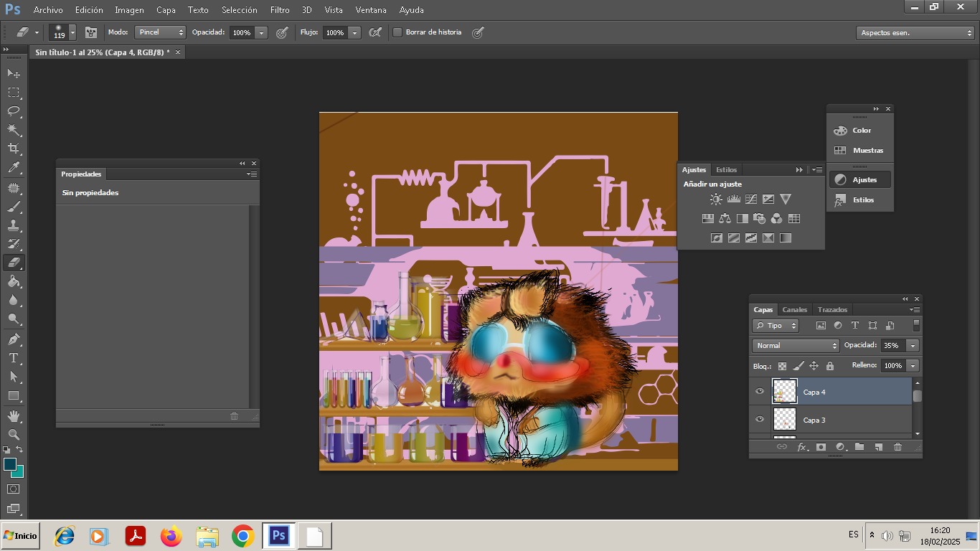The image size is (980, 551).
Task: Toggle the brush panel icon in options bar
Action: 91,32
